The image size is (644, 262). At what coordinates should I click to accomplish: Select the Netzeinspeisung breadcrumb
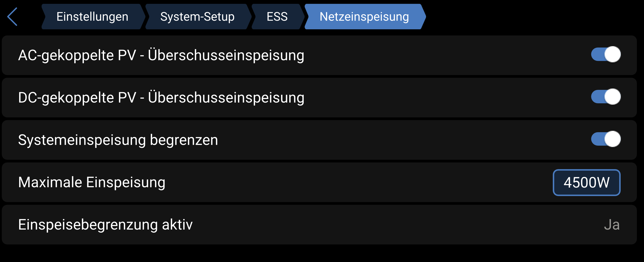364,17
